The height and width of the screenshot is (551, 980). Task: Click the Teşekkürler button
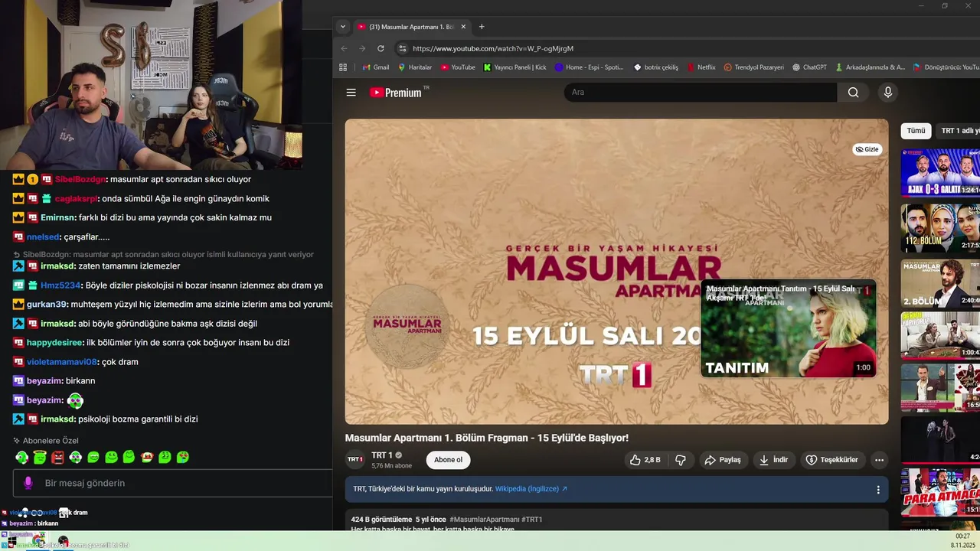[832, 460]
